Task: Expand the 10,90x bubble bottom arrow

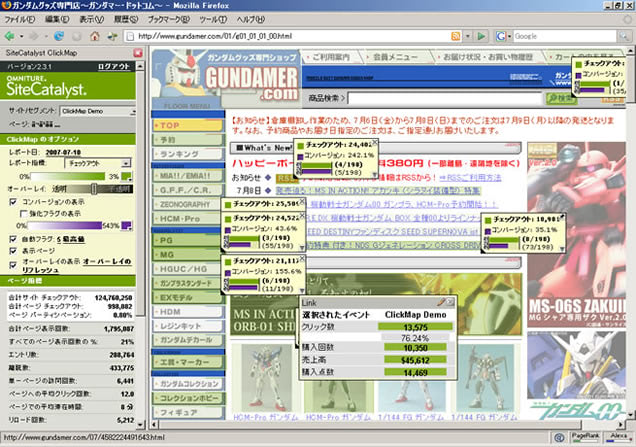Action: tap(562, 249)
